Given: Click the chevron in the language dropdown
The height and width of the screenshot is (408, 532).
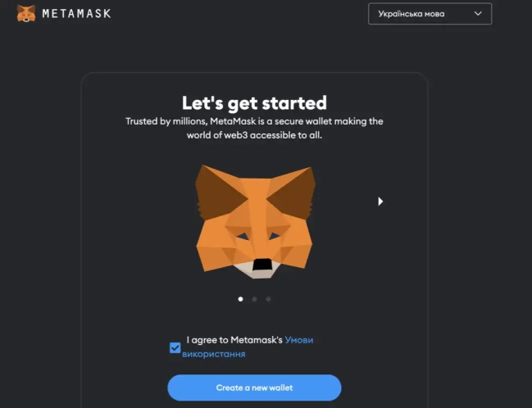Looking at the screenshot, I should pos(478,14).
